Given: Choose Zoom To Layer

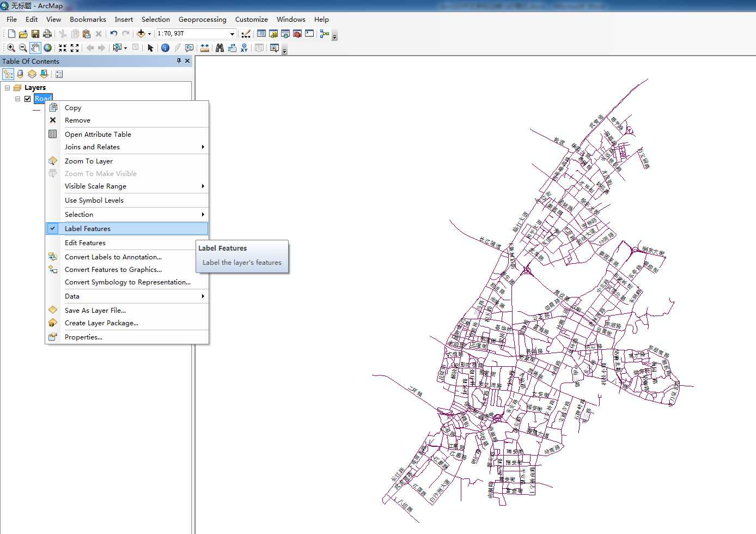Looking at the screenshot, I should (127, 161).
